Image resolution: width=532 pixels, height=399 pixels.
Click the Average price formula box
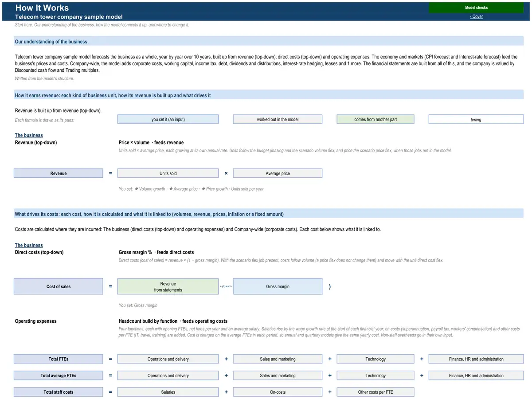(x=278, y=173)
